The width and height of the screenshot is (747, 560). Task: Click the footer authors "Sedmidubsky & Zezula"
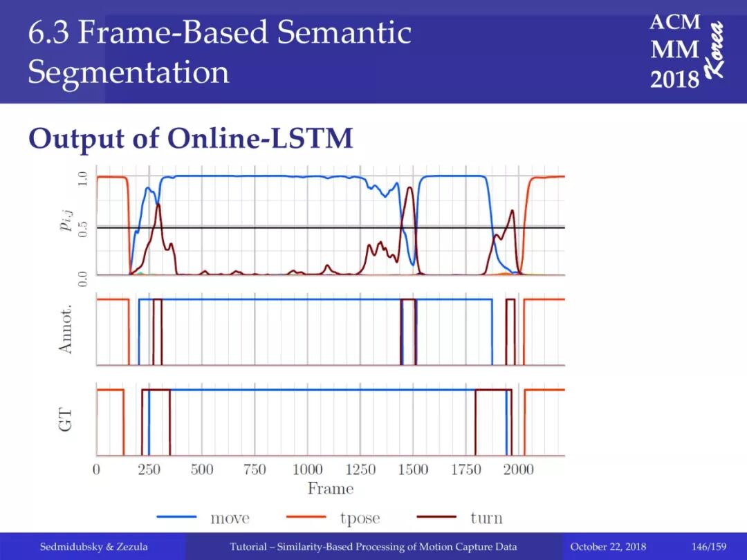93,547
